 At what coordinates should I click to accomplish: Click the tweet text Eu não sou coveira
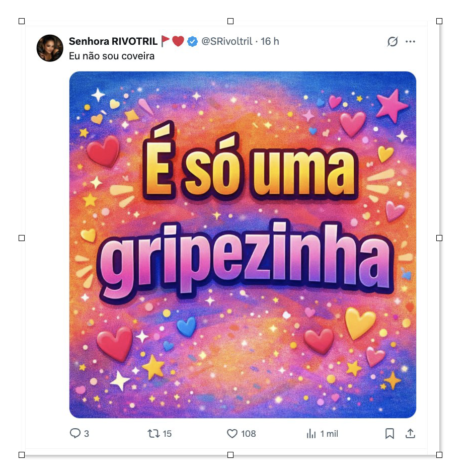point(112,56)
